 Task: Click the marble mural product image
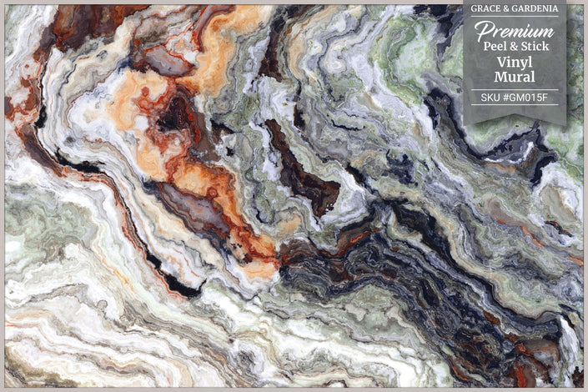[294, 196]
